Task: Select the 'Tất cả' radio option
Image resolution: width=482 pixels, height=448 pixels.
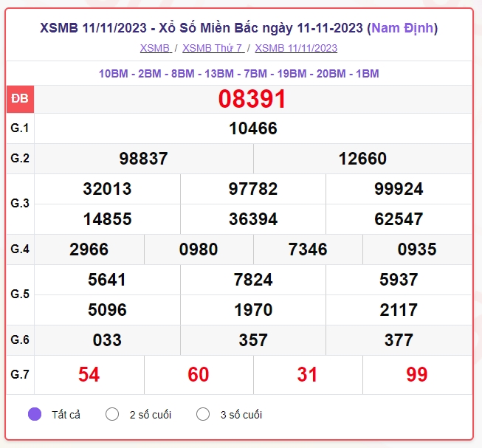Action: click(35, 414)
